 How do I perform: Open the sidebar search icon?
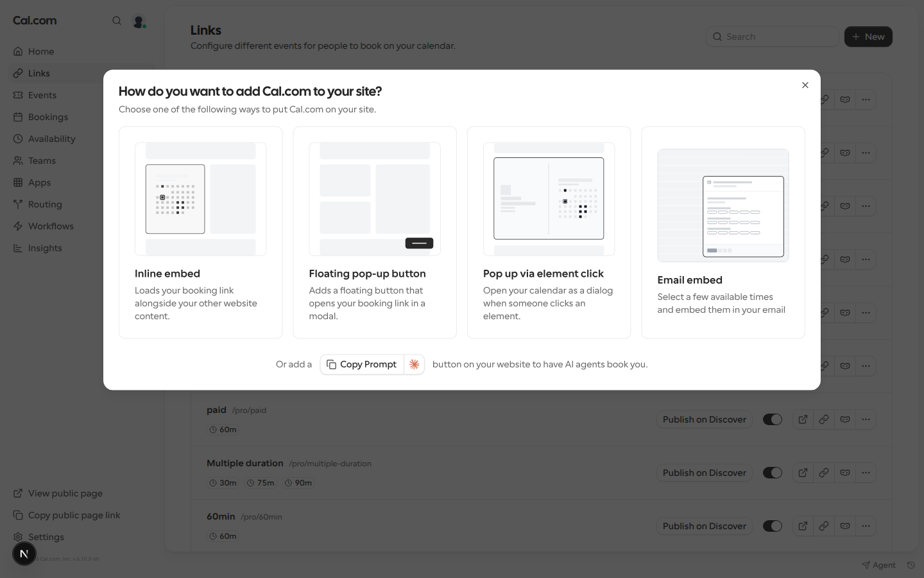click(117, 21)
